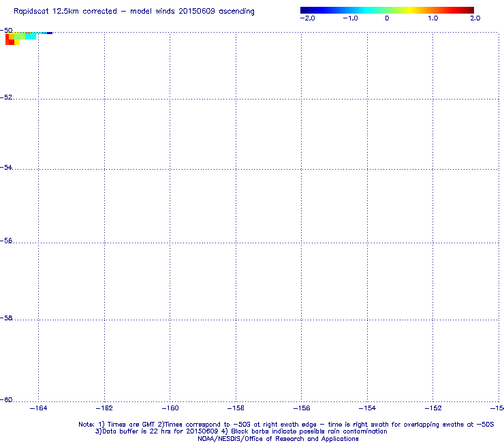Click the '-50' latitude axis label
504x443 pixels.
pyautogui.click(x=6, y=30)
